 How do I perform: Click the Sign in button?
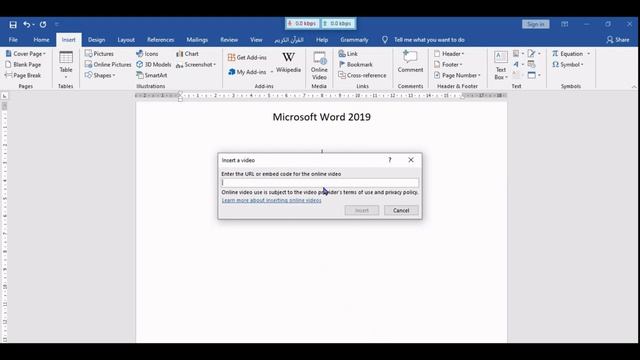(536, 24)
